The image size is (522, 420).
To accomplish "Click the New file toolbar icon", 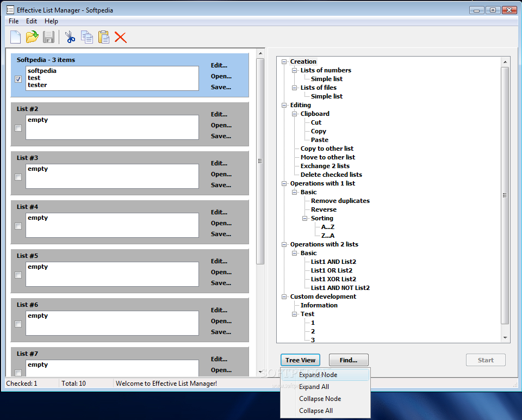I will tap(15, 37).
